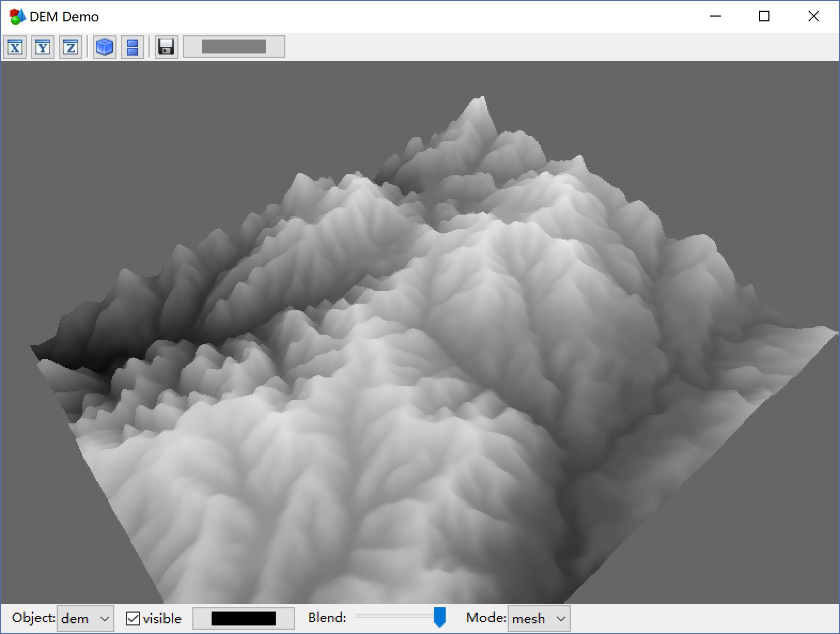Click the X axis view icon
840x634 pixels.
pos(15,48)
